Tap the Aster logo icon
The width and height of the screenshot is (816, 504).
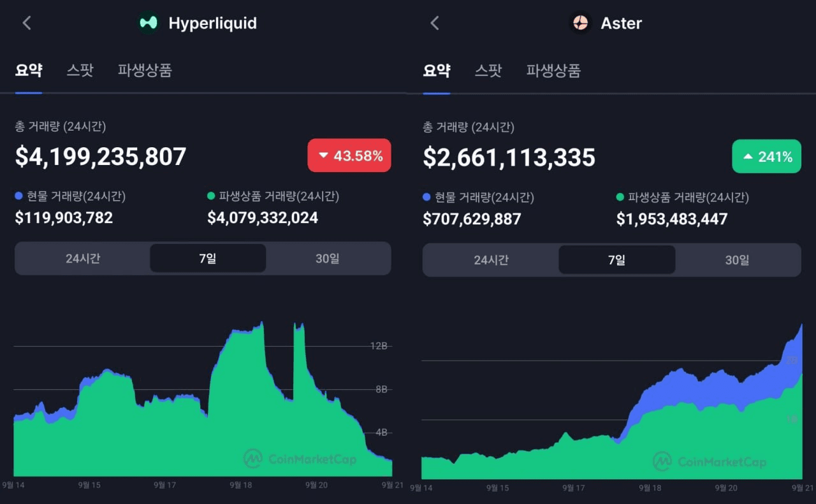coord(580,23)
